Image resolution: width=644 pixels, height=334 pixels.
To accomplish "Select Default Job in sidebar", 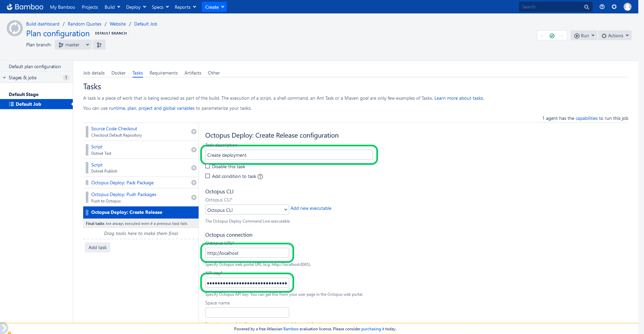I will pyautogui.click(x=36, y=104).
